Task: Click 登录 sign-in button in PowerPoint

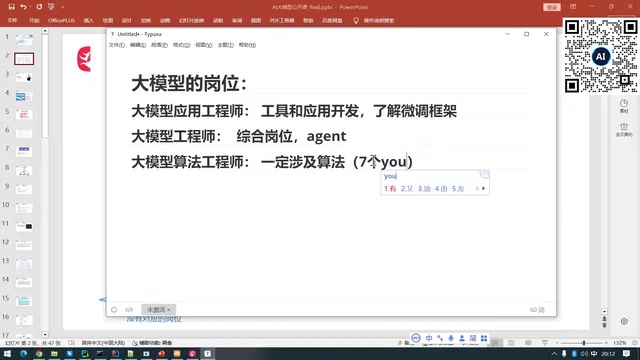Action: click(552, 7)
